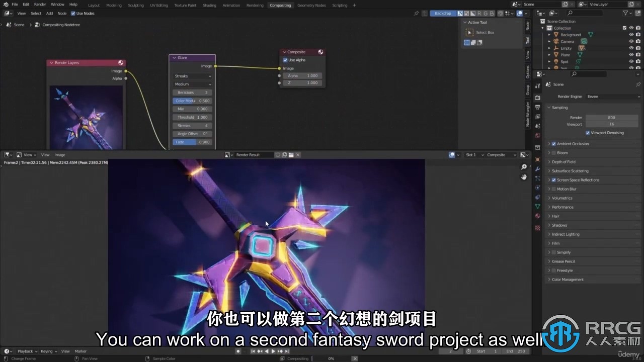Click the new collection icon in outliner
The width and height of the screenshot is (644, 362).
click(x=638, y=13)
